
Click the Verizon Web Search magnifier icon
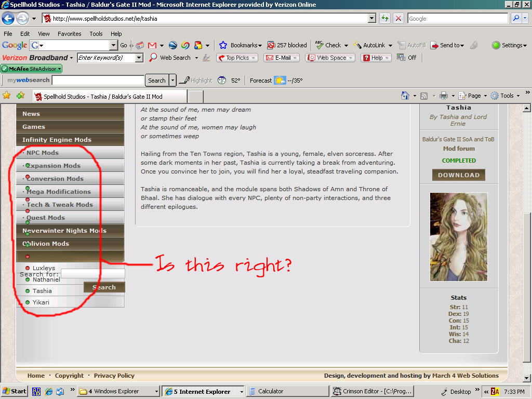pyautogui.click(x=153, y=57)
